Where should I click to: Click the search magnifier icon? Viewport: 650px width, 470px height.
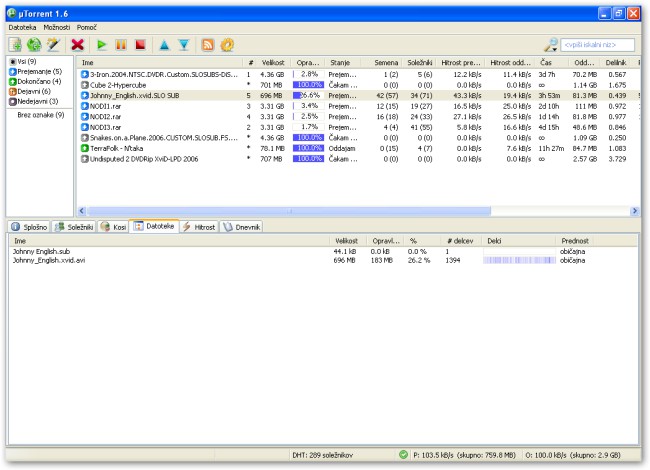(551, 45)
